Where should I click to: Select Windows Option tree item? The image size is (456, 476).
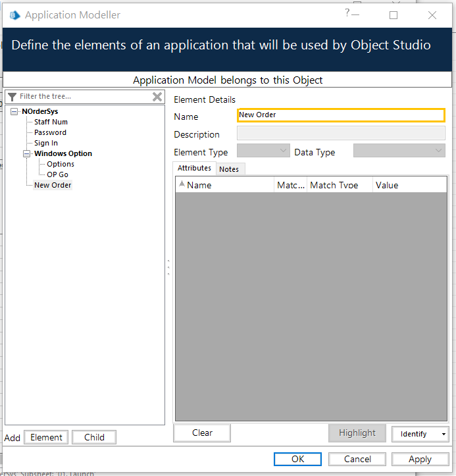63,153
